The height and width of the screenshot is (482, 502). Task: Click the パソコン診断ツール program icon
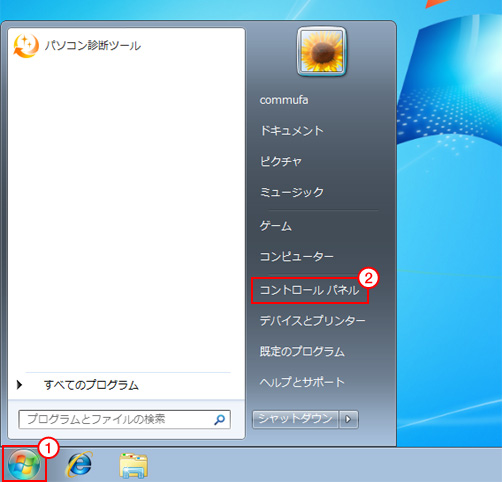tap(26, 46)
